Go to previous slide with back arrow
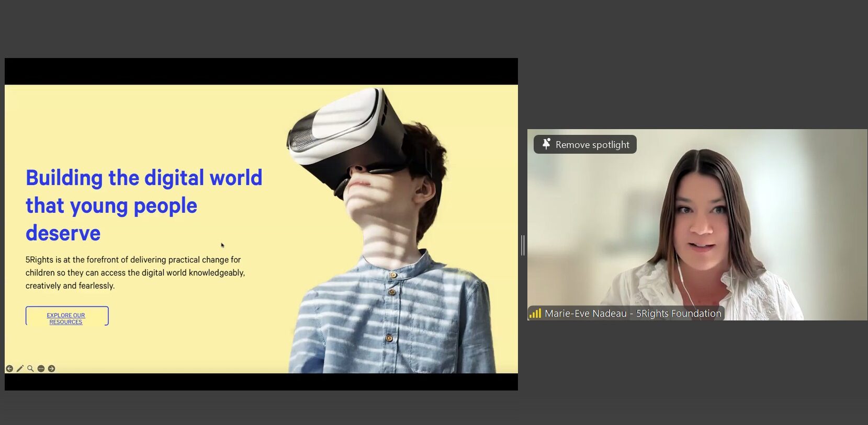868x425 pixels. (9, 369)
